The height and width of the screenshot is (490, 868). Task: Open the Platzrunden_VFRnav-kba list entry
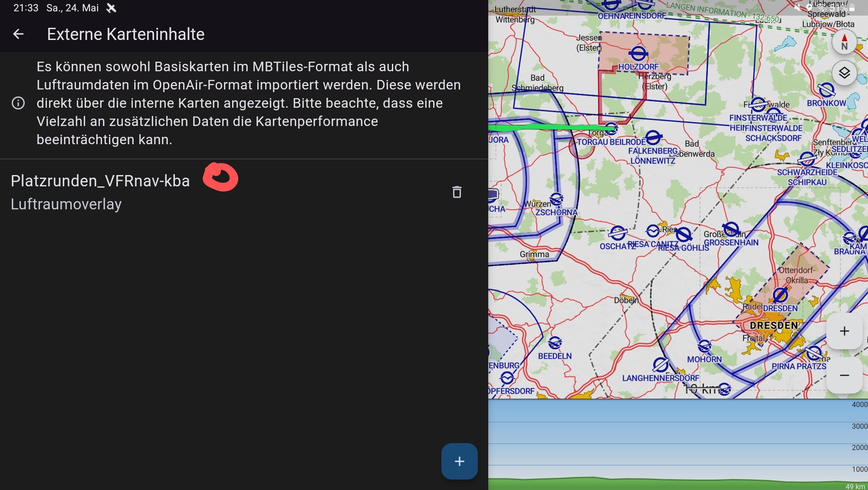(x=100, y=181)
